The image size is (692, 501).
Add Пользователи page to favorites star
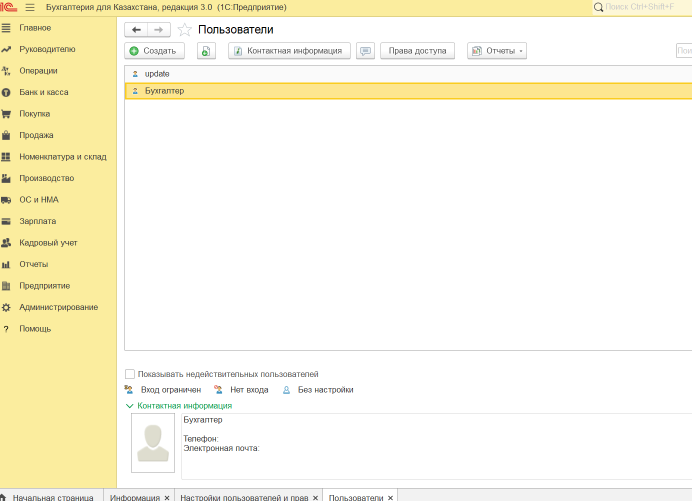184,30
